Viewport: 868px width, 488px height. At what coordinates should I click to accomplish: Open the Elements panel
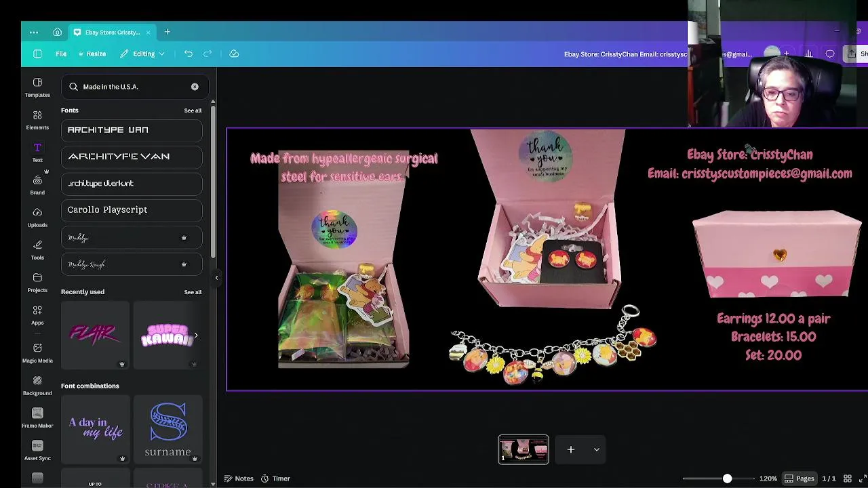coord(37,120)
